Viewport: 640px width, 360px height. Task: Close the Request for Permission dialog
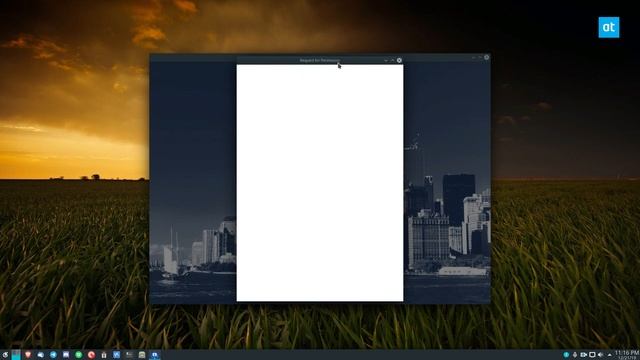[x=399, y=60]
